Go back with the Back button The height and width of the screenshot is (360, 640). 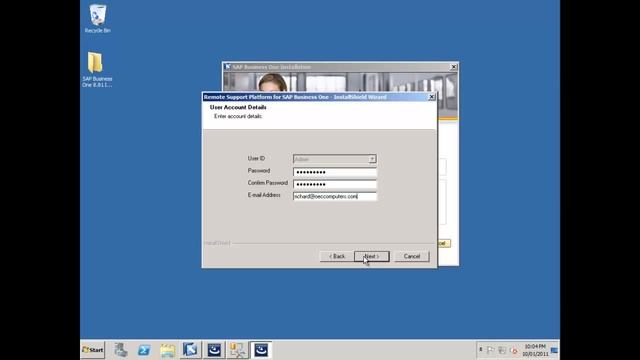click(337, 256)
